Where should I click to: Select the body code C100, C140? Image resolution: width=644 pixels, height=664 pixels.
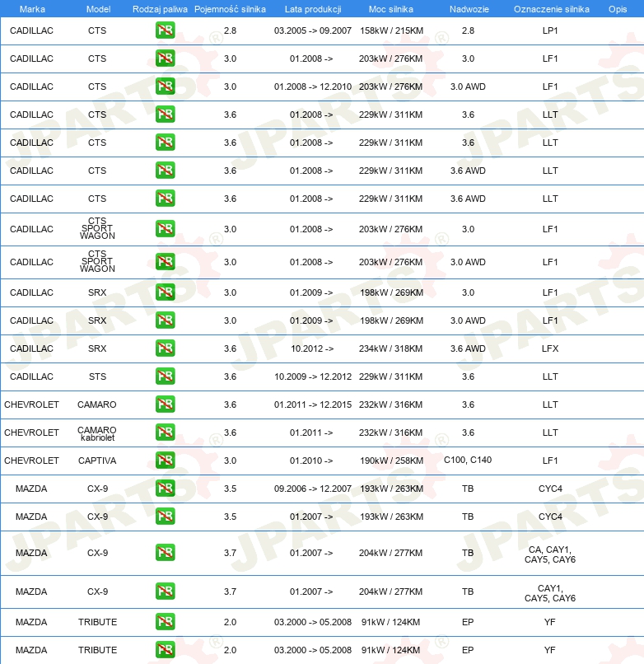(468, 460)
